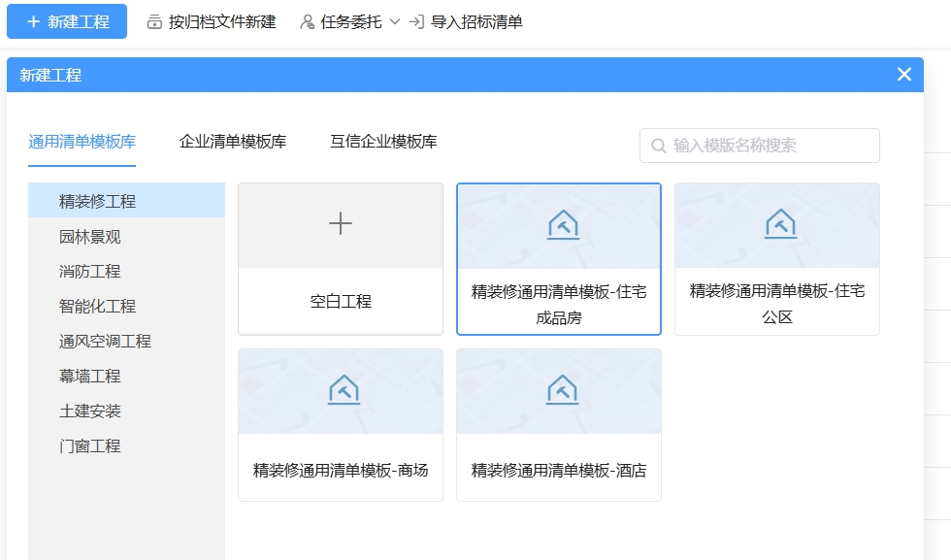
Task: Click house icon of 住宅成品房 template
Action: tap(562, 225)
